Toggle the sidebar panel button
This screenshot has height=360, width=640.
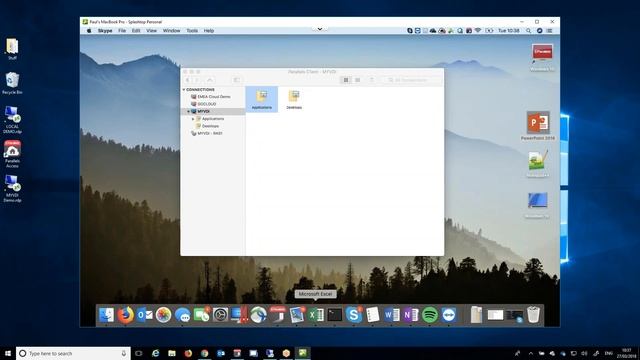[236, 80]
